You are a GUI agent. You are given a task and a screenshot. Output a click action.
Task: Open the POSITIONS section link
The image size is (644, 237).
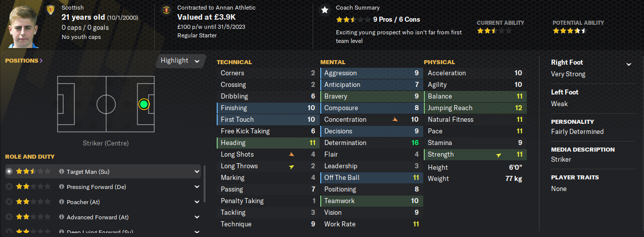(x=24, y=61)
